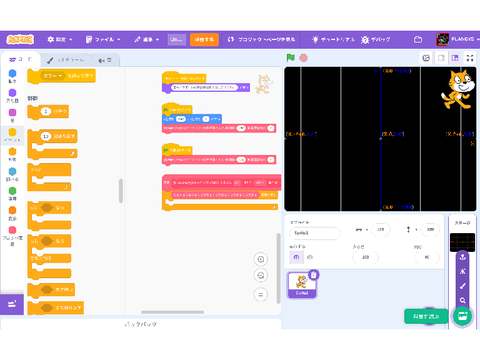The height and width of the screenshot is (360, 480).
Task: Delete Sprite1 with trash icon
Action: tap(314, 275)
